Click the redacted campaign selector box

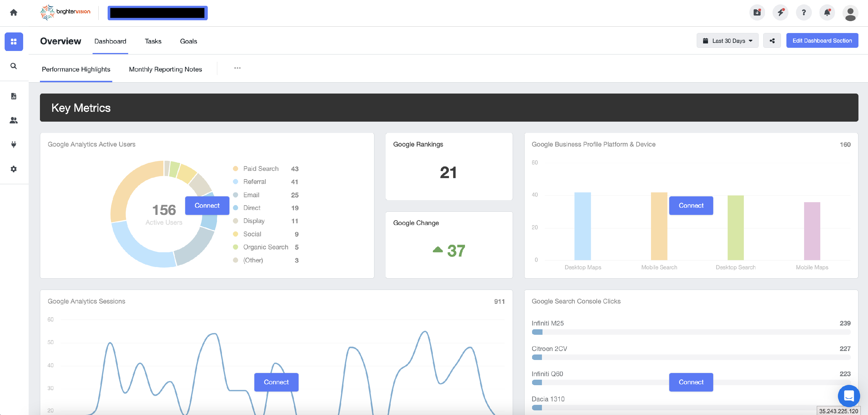coord(157,13)
